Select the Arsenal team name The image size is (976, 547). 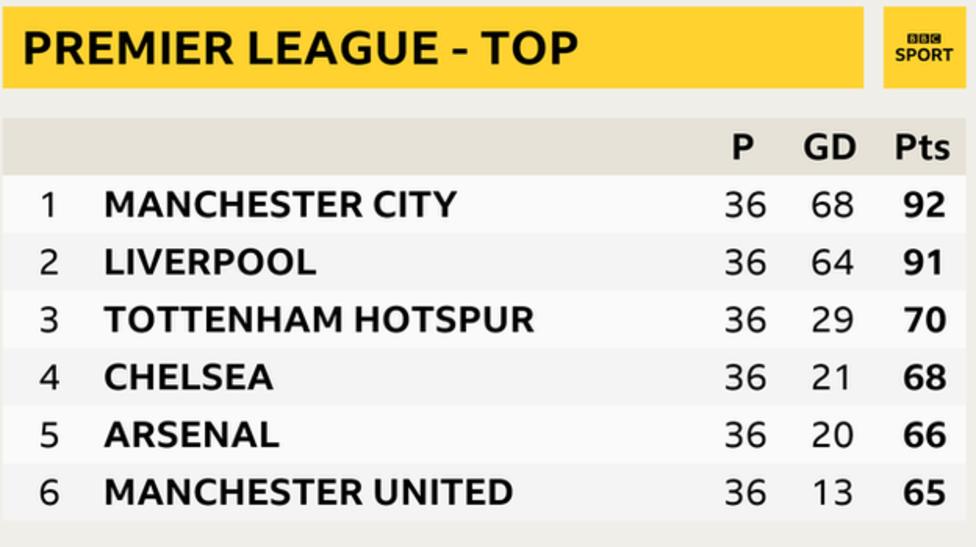click(x=192, y=434)
